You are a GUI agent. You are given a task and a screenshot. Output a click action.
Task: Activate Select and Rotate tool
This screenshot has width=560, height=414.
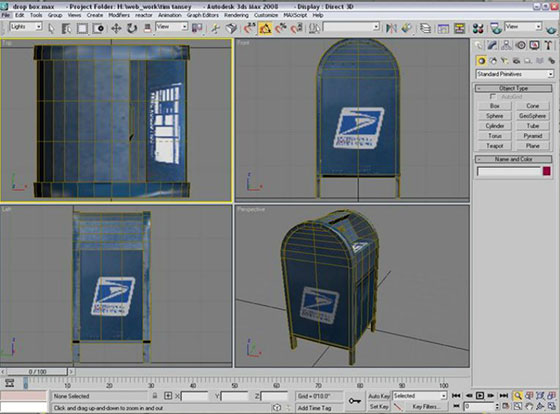click(132, 28)
